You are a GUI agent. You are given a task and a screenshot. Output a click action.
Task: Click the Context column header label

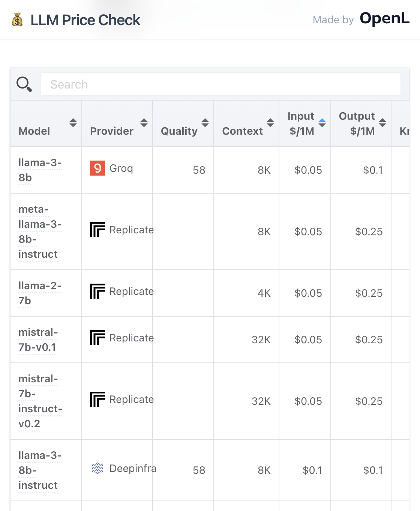pyautogui.click(x=242, y=131)
